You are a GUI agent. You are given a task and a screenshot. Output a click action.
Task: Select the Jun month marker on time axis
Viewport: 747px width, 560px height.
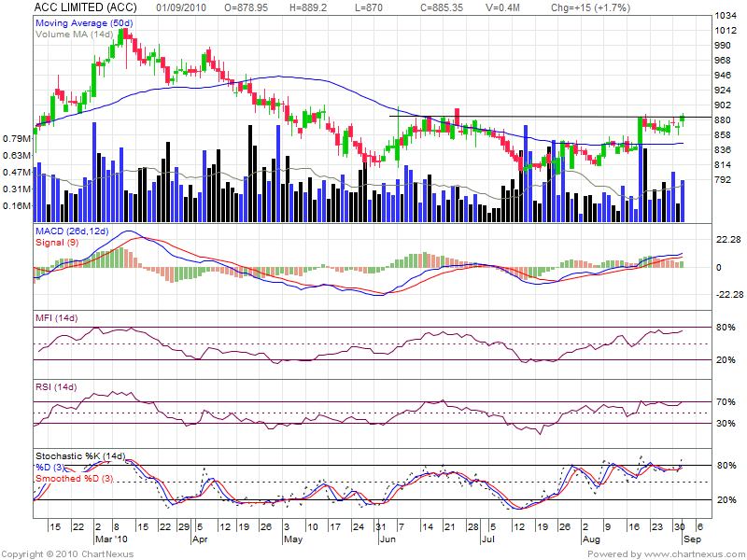coord(387,539)
